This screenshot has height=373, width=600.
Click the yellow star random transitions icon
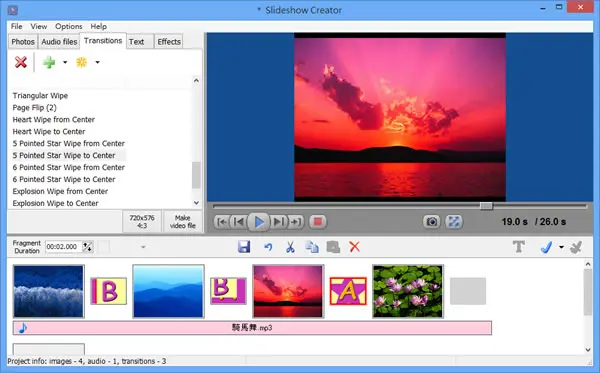tap(82, 62)
